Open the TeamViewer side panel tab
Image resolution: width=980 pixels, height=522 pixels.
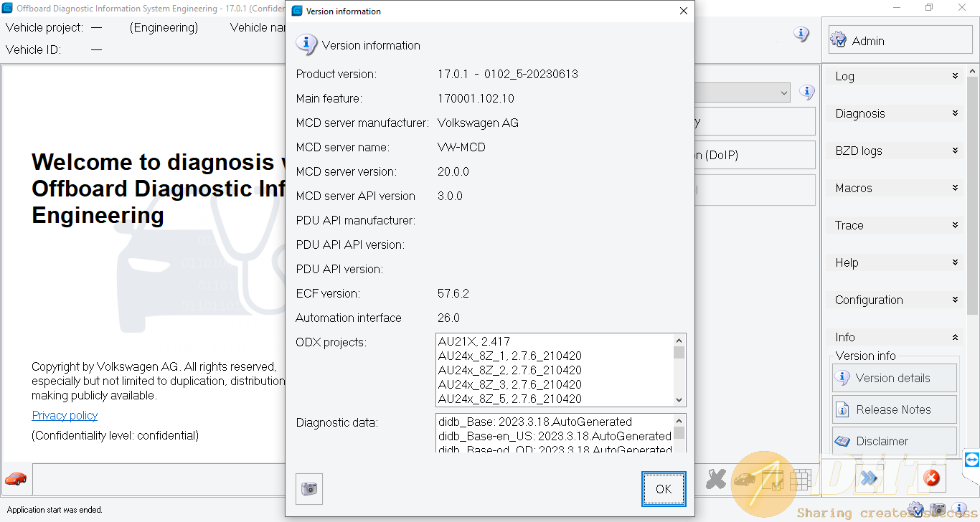[x=972, y=460]
